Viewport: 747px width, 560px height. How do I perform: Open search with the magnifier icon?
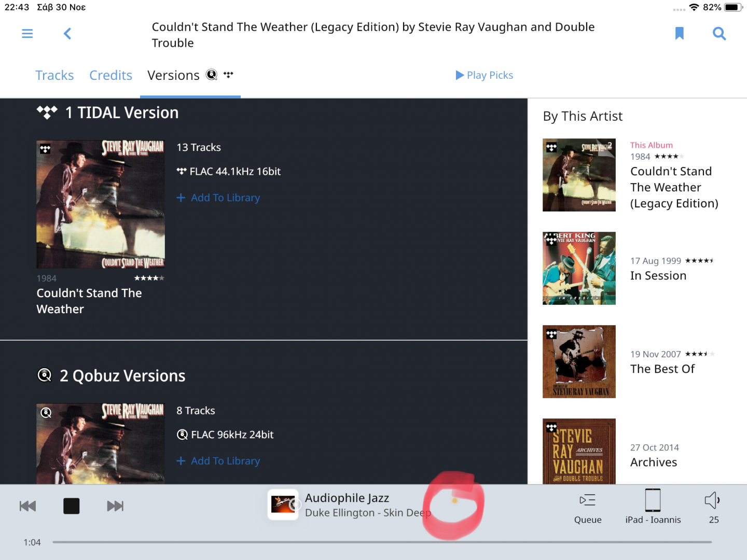[719, 34]
